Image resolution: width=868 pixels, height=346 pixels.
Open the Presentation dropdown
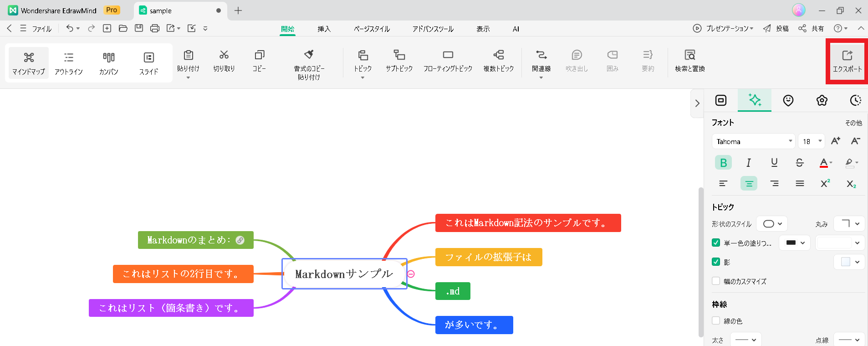click(x=723, y=28)
